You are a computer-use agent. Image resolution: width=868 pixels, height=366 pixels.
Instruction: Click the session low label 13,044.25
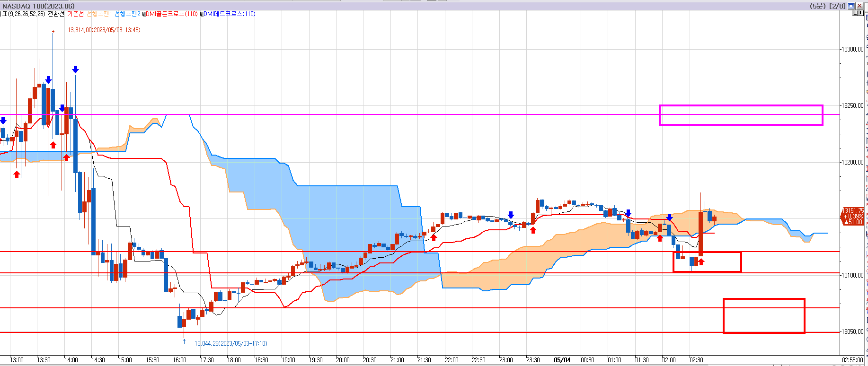[x=231, y=343]
